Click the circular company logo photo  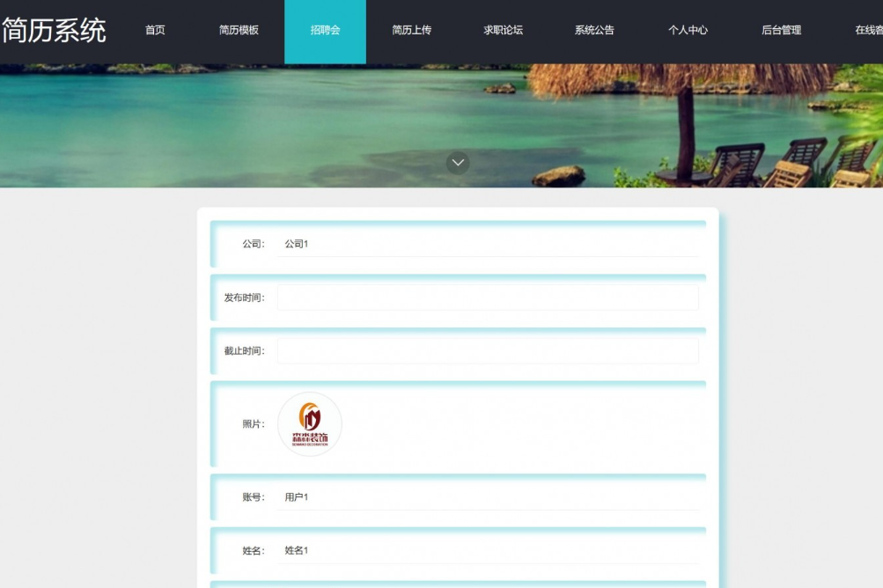[x=310, y=424]
